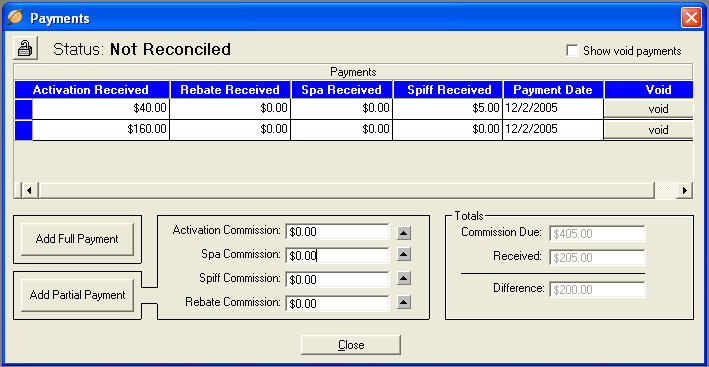The height and width of the screenshot is (367, 709).
Task: Click payment date cell in $40.00 row
Action: tap(553, 109)
